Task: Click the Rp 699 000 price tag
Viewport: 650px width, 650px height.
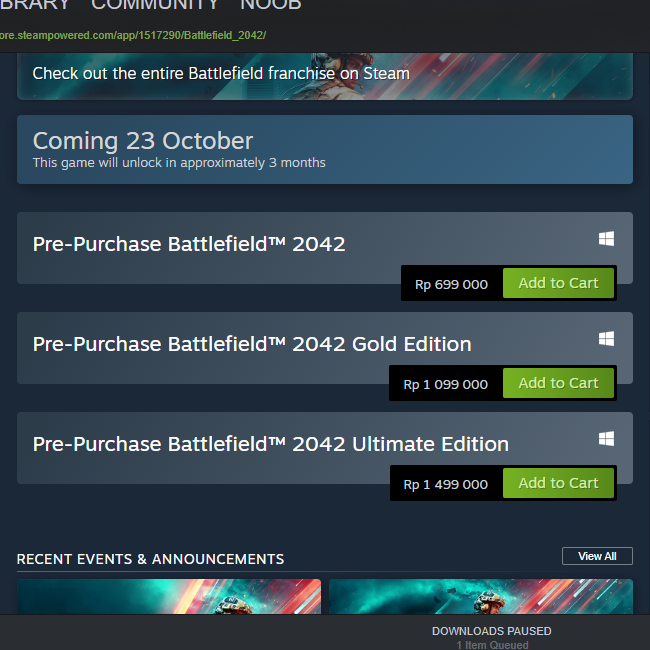Action: tap(452, 284)
